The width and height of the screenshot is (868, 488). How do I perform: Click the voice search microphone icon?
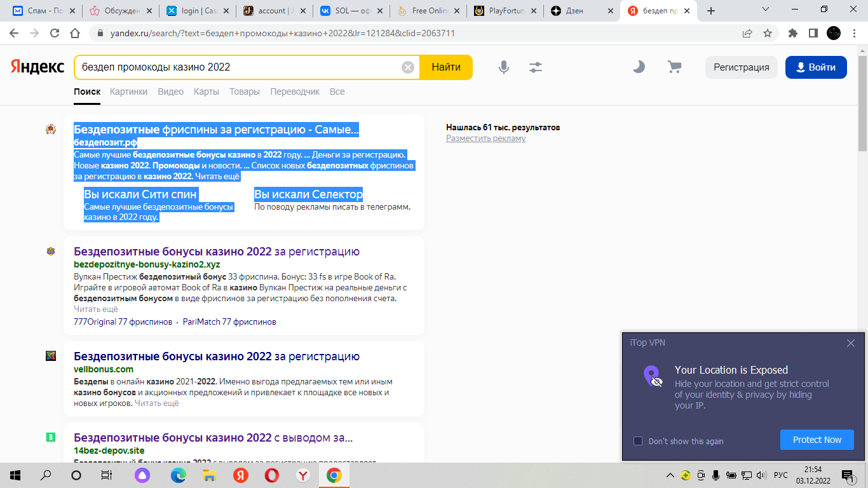pyautogui.click(x=504, y=67)
